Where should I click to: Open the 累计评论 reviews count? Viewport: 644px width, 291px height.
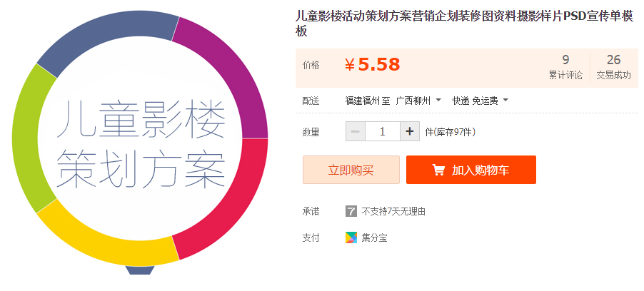tap(565, 67)
